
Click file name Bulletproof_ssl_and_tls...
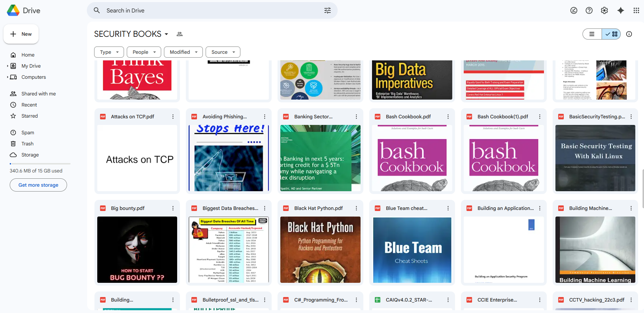[231, 300]
